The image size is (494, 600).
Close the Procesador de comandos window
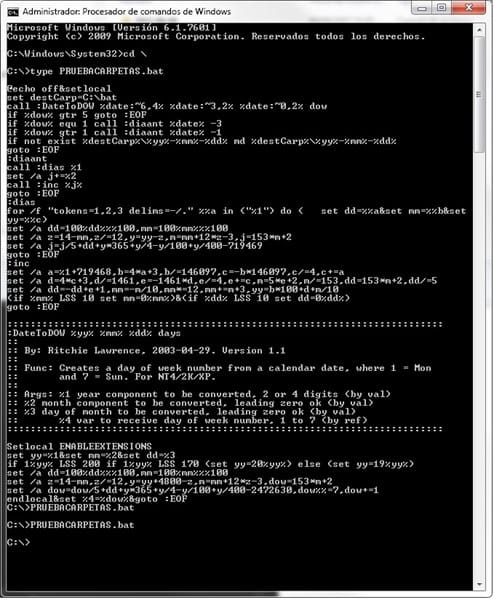469,8
